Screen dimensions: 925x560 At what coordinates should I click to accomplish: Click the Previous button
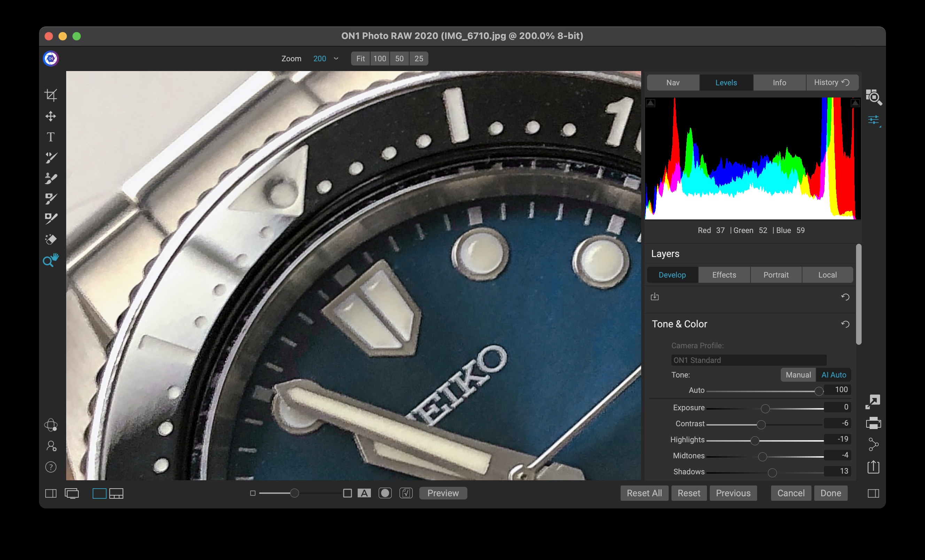point(733,493)
